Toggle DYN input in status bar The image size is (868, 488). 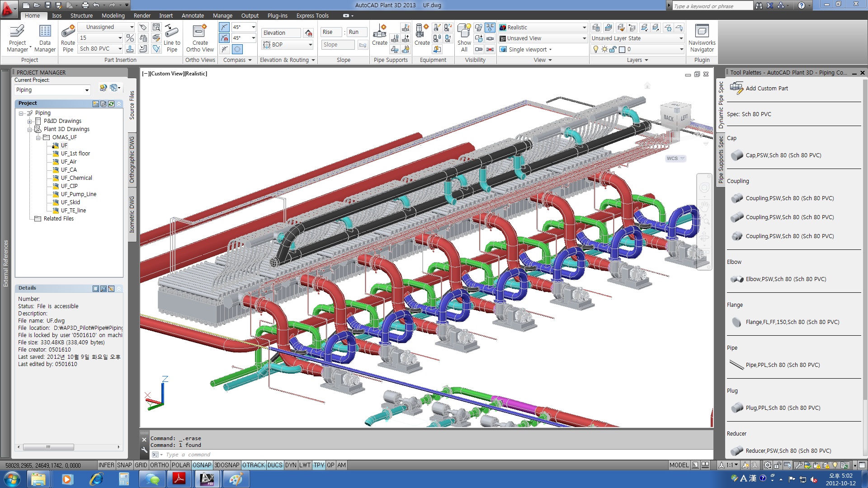(291, 465)
